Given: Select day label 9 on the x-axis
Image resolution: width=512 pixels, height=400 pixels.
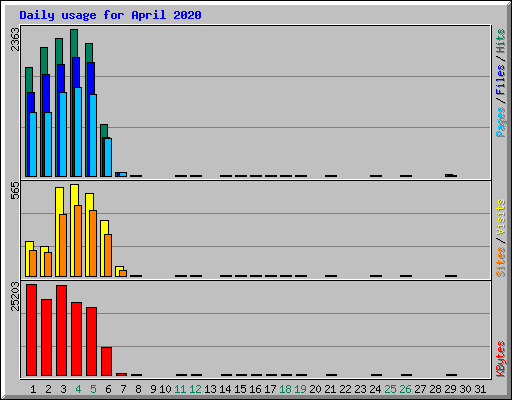Looking at the screenshot, I should click(153, 389).
